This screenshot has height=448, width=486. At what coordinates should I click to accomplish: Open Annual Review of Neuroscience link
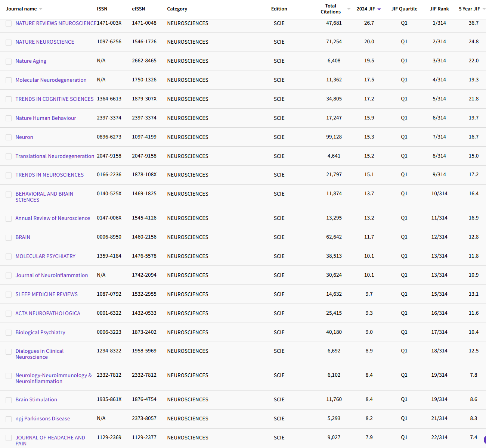click(x=53, y=218)
